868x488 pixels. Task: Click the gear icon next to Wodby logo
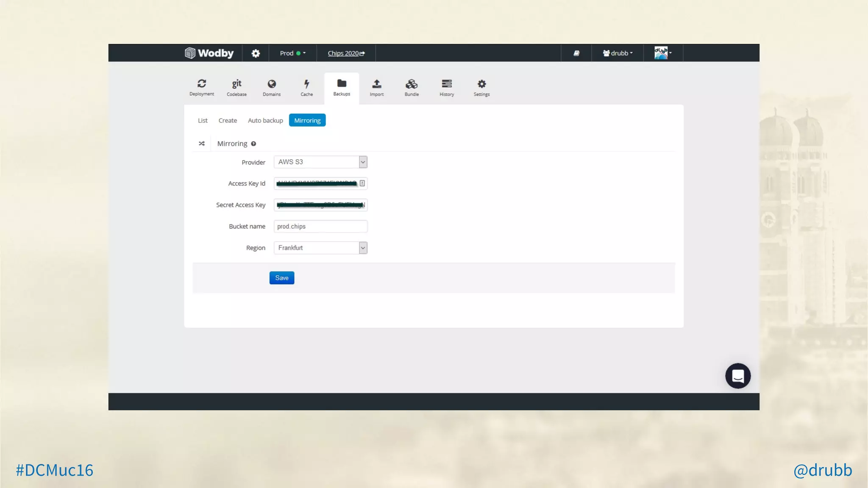(x=256, y=53)
